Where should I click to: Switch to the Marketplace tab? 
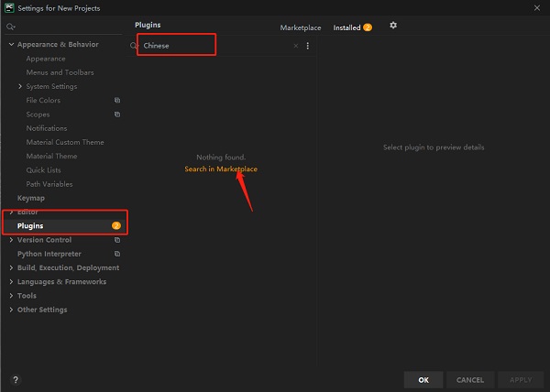(x=301, y=27)
